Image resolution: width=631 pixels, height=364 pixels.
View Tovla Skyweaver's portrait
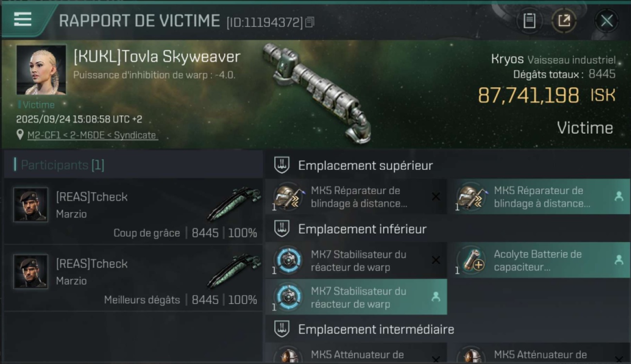[41, 70]
